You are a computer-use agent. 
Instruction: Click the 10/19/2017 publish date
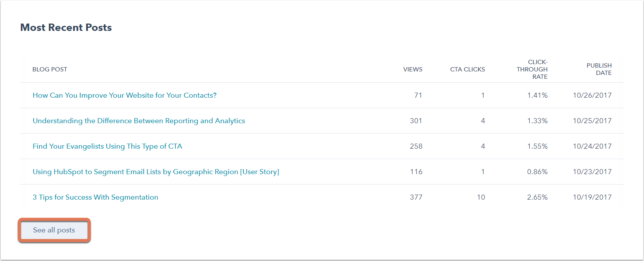coord(592,197)
